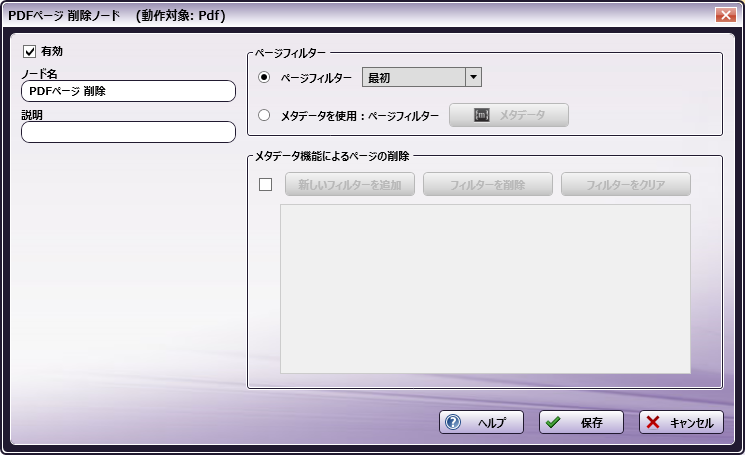
Task: Select the ページフィルター radio button
Action: point(264,77)
